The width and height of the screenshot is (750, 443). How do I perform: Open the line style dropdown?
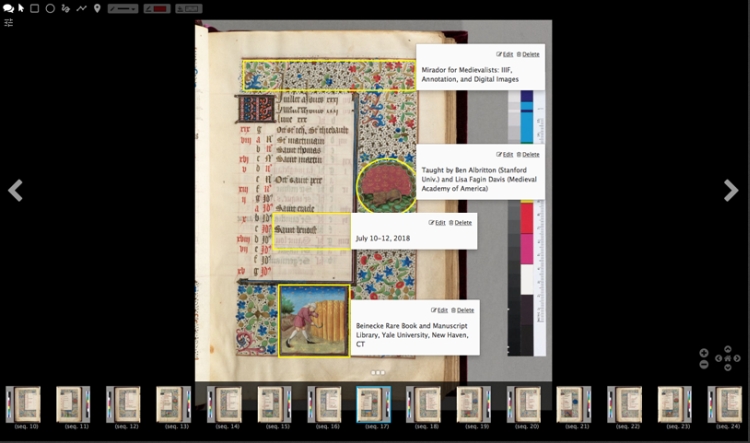[123, 9]
